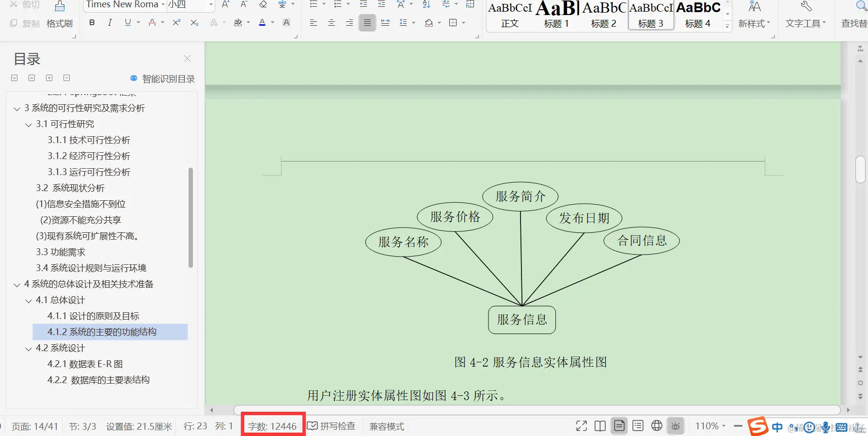
Task: Expand the styles gallery arrow
Action: 727,26
